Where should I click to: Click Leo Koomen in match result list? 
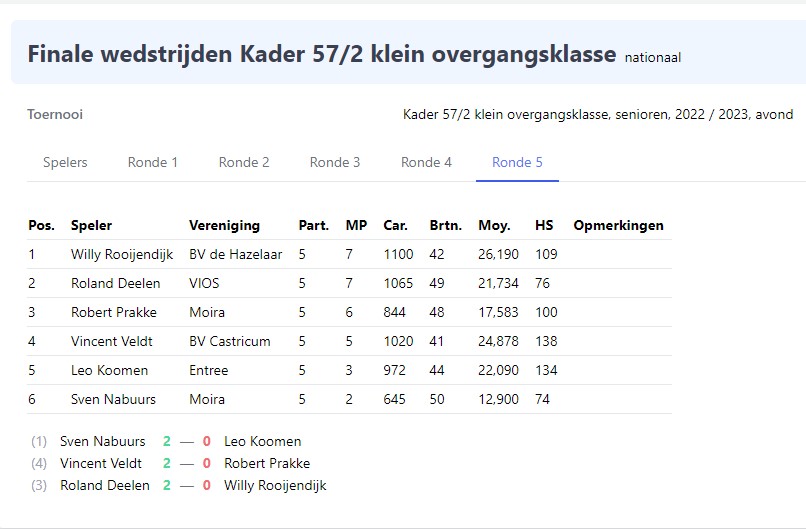263,441
